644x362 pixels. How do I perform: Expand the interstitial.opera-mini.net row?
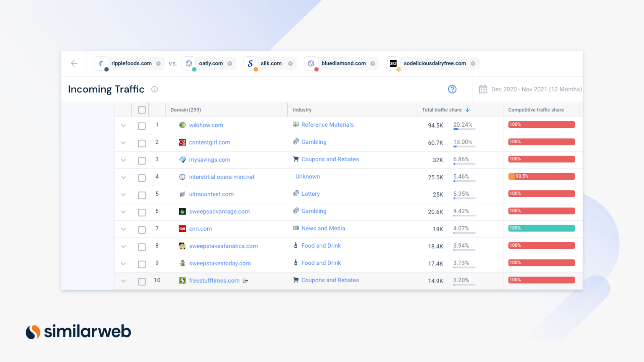click(123, 178)
